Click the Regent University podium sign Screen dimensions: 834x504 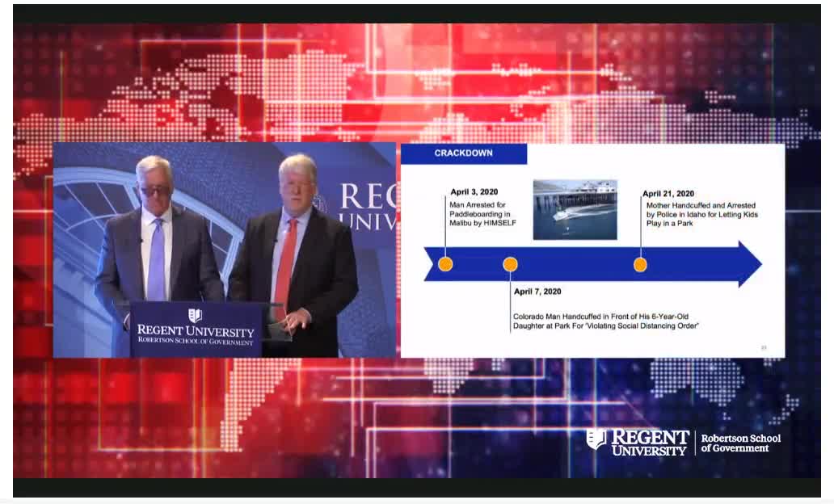point(196,330)
